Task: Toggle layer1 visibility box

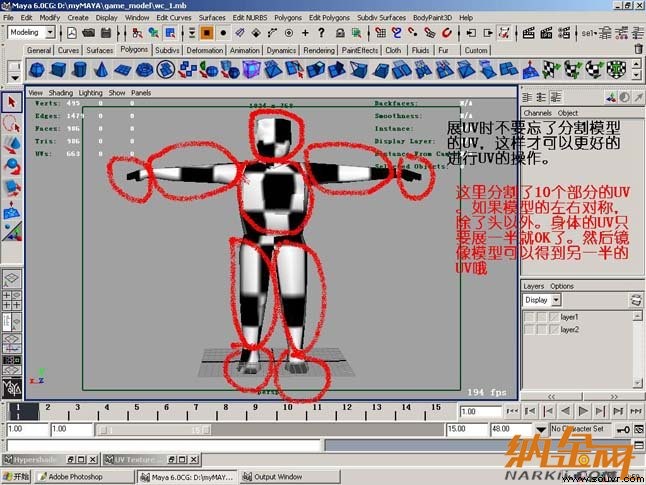Action: click(x=529, y=317)
